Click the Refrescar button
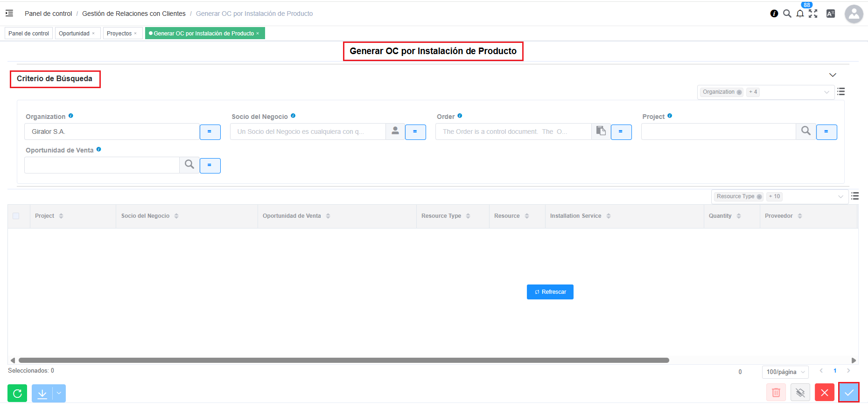Screen dimensions: 868x416 pyautogui.click(x=550, y=292)
